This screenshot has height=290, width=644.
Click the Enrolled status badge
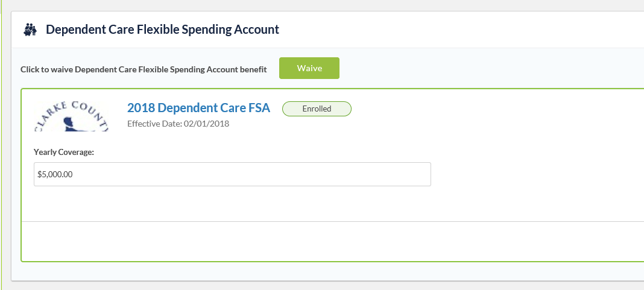coord(317,109)
